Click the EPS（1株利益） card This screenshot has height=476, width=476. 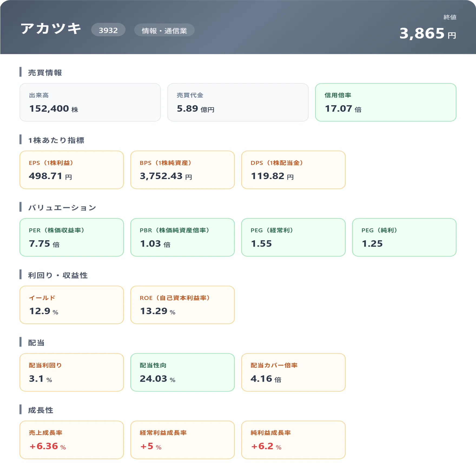72,170
